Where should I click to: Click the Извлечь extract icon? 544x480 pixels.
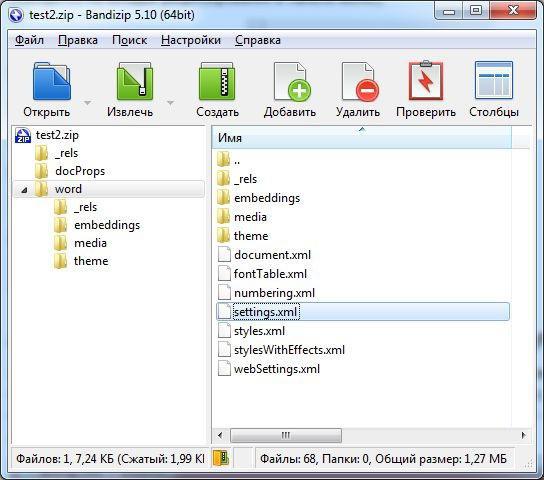coord(135,81)
